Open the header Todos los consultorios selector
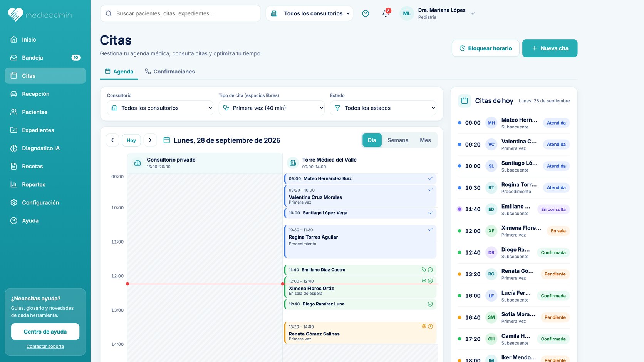This screenshot has width=644, height=362. tap(309, 13)
